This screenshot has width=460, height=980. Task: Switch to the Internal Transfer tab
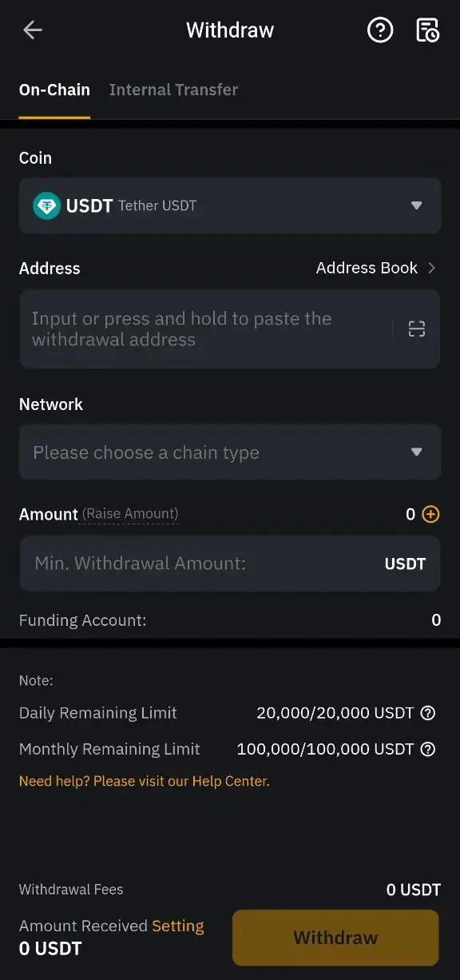coord(173,90)
